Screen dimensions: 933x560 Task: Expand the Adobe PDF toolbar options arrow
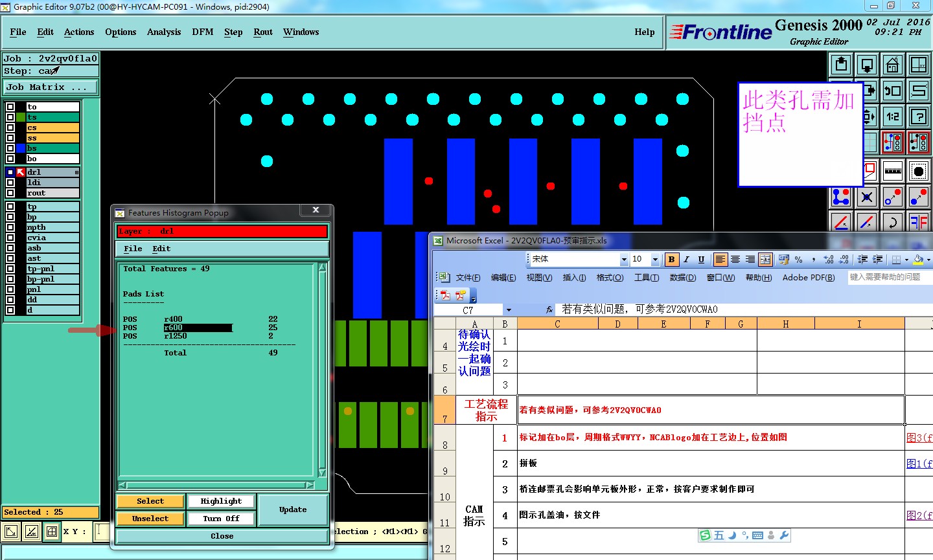pyautogui.click(x=474, y=297)
